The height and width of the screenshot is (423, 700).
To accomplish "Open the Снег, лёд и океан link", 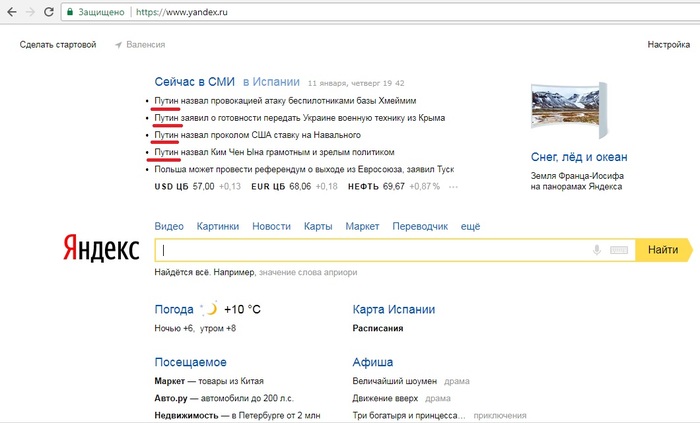I will coord(579,157).
